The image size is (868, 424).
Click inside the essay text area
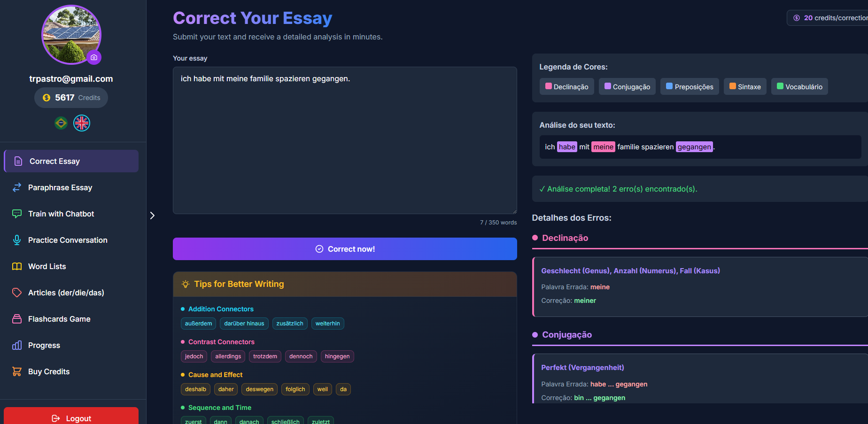point(345,141)
